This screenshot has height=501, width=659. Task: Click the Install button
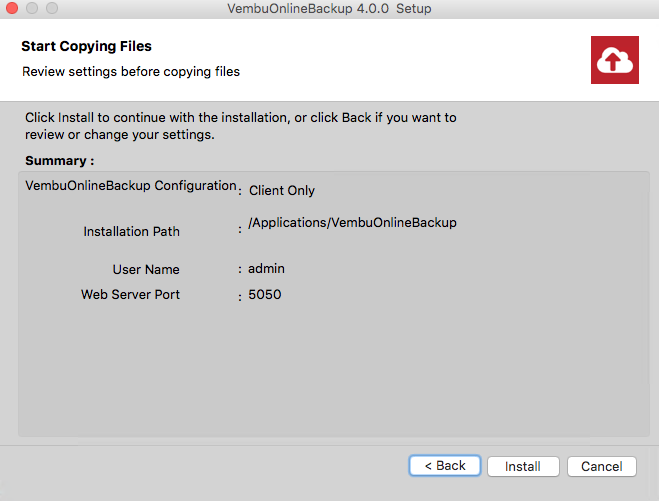pyautogui.click(x=523, y=466)
